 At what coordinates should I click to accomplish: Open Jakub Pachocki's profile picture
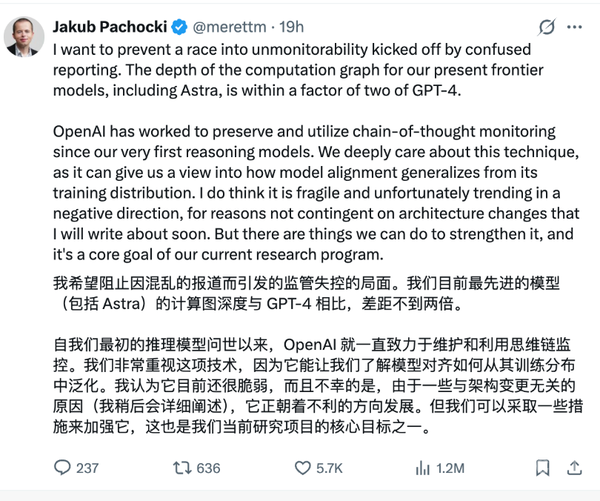tap(24, 37)
